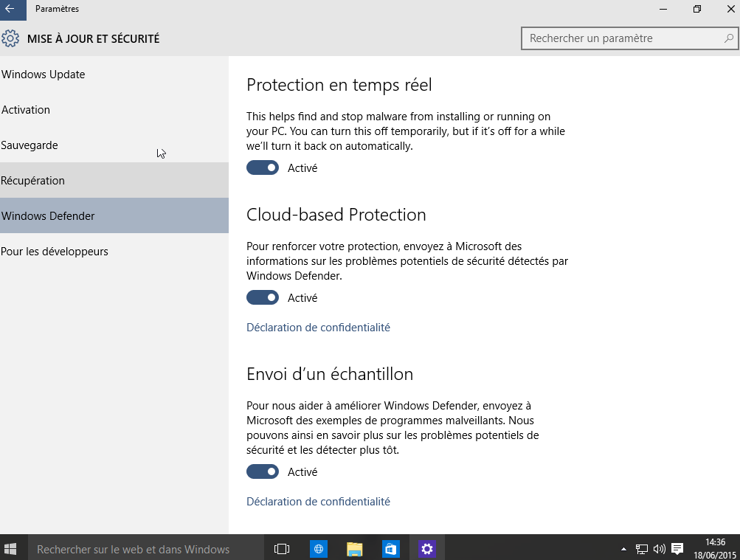Open the Action Center notification icon
Screen dimensions: 740x560
(x=677, y=549)
